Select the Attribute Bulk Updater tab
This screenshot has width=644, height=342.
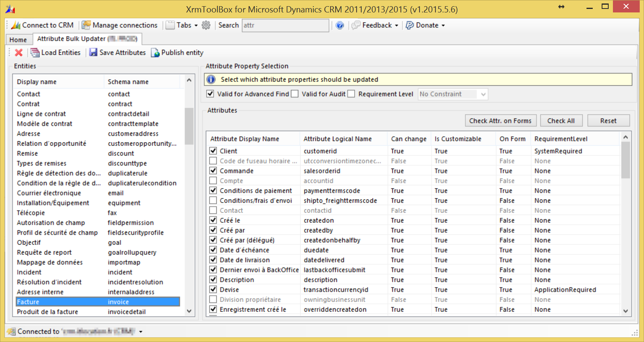point(87,39)
